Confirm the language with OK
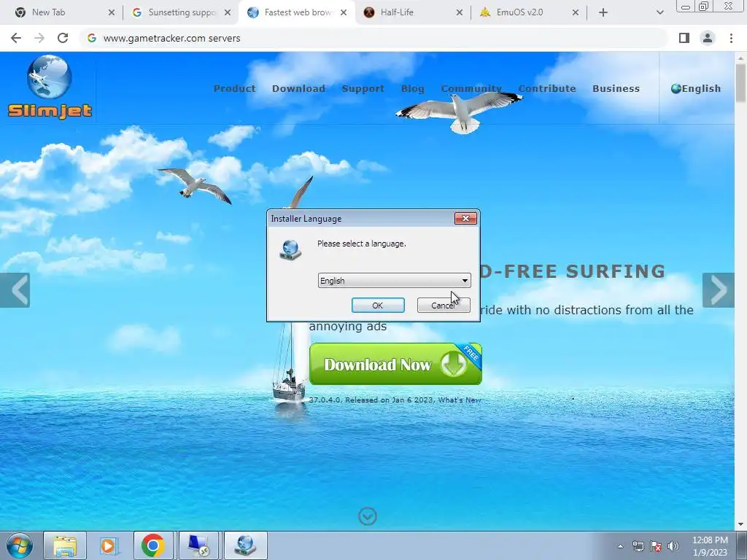This screenshot has width=747, height=560. pyautogui.click(x=378, y=306)
